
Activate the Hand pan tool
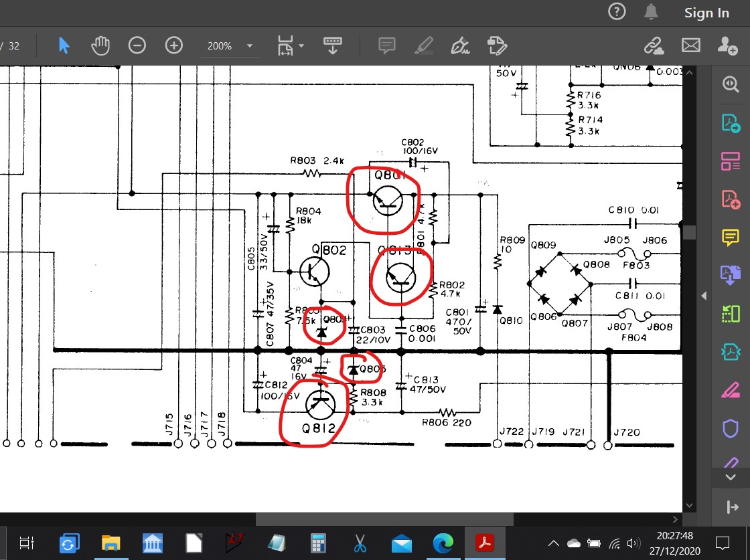[x=100, y=46]
